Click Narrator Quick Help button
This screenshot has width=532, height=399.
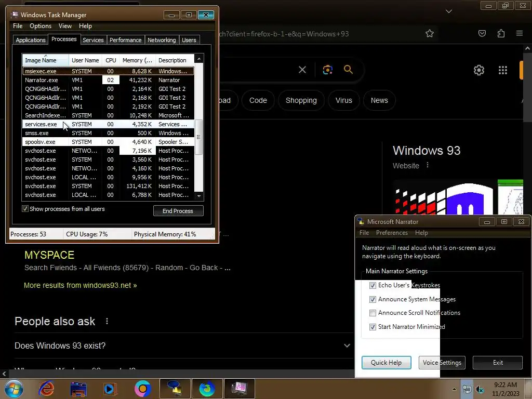click(x=386, y=362)
